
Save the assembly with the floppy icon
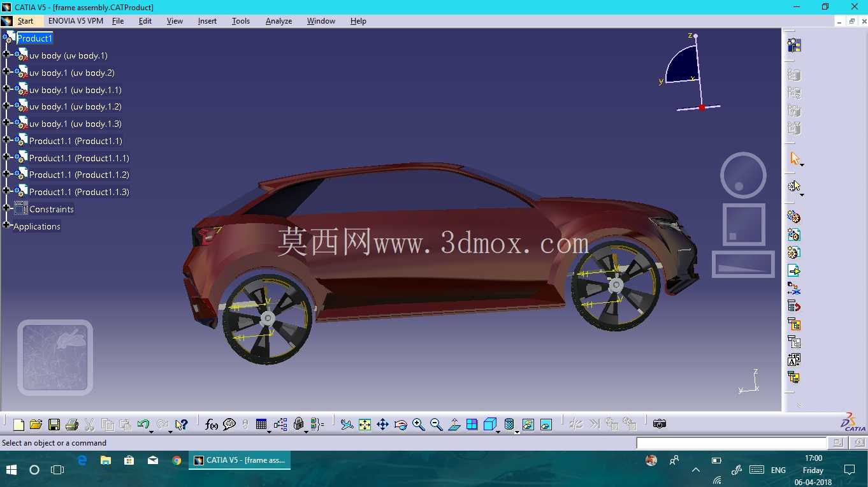pos(54,425)
